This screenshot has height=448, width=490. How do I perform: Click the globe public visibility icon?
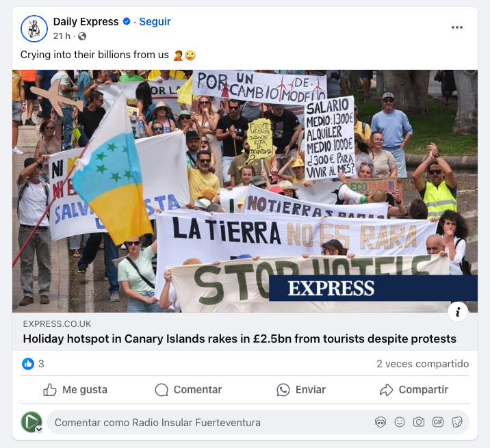click(x=82, y=36)
